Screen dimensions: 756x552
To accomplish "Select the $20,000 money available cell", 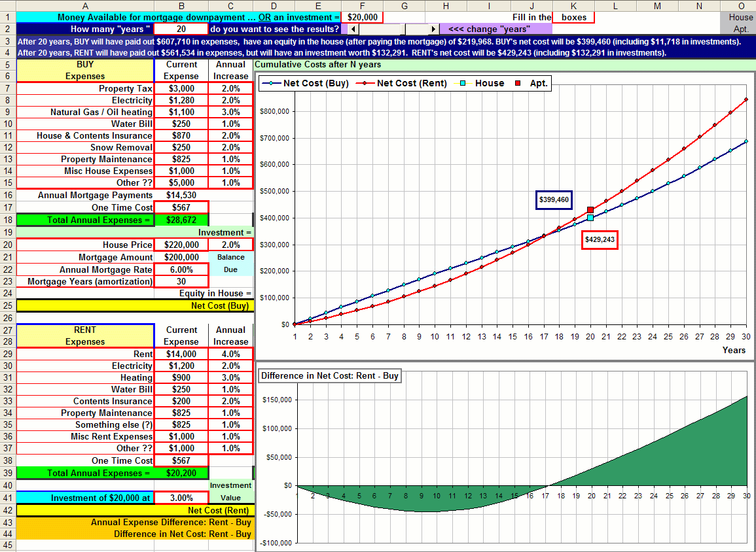I will pos(362,18).
